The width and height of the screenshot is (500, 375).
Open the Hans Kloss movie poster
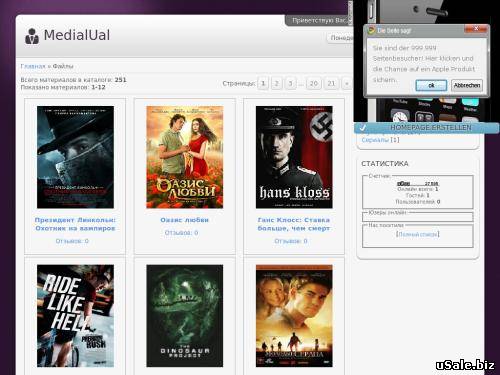coord(294,157)
